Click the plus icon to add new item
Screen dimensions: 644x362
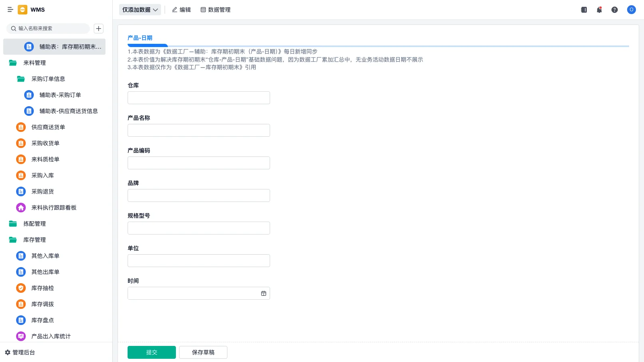tap(99, 29)
